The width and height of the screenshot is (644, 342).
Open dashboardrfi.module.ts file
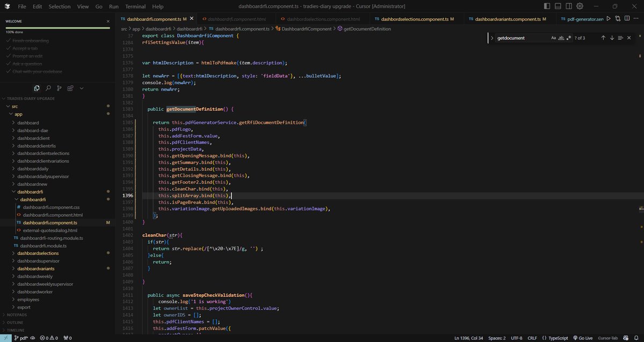43,246
